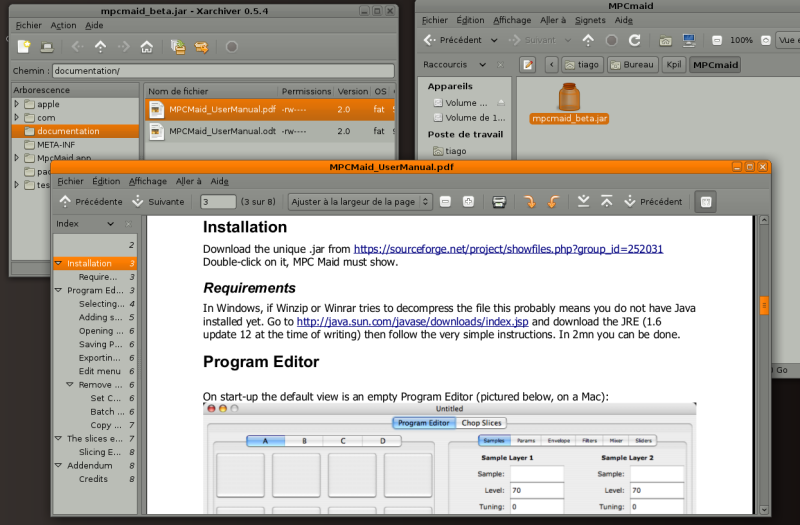
Task: Click the add files icon in Xarchiver
Action: click(x=178, y=47)
